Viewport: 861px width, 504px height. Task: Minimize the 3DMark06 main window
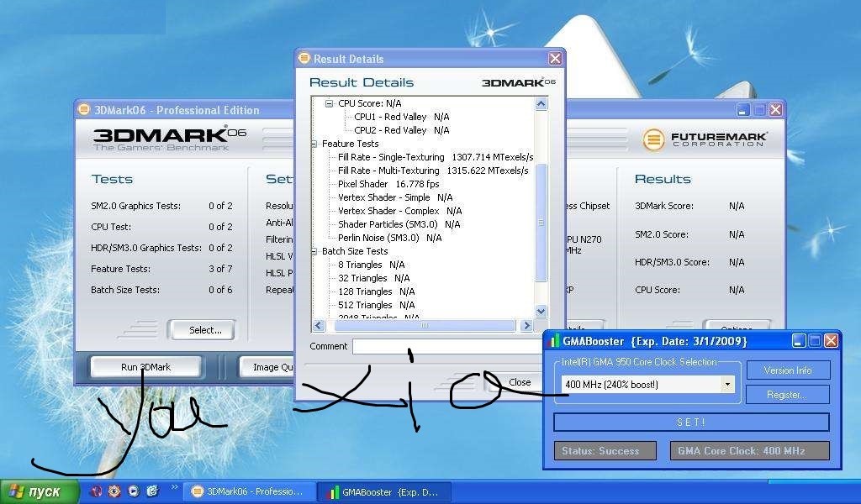[x=743, y=110]
